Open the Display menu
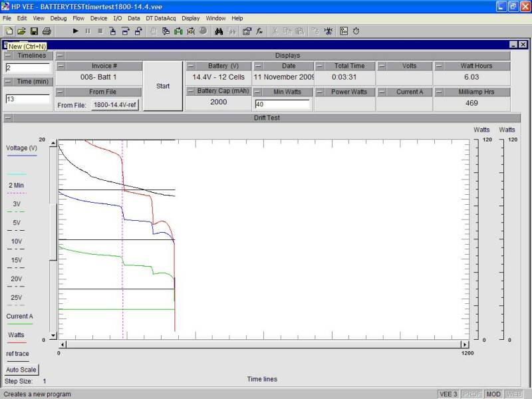This screenshot has width=532, height=399. (191, 19)
